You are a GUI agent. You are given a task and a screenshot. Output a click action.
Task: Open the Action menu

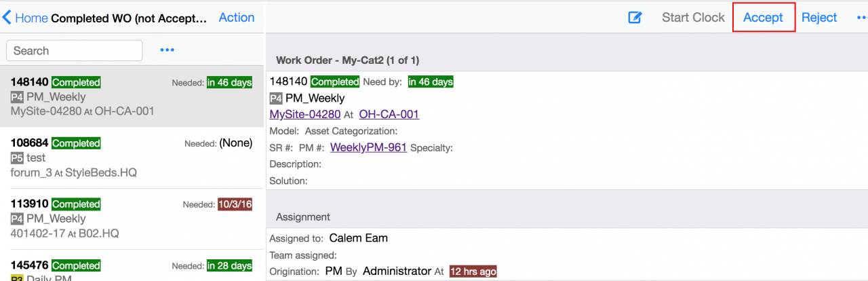237,18
